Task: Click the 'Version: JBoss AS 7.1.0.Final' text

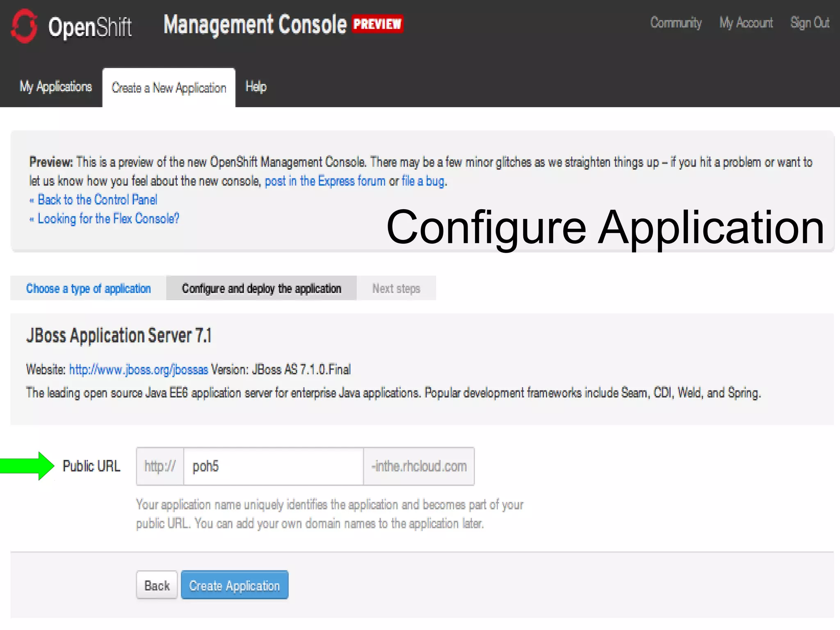Action: click(x=281, y=370)
